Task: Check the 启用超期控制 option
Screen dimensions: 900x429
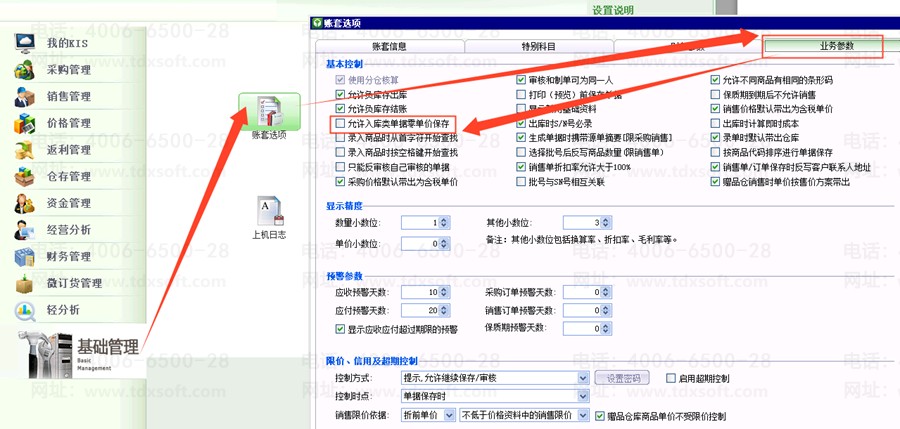Action: 671,379
